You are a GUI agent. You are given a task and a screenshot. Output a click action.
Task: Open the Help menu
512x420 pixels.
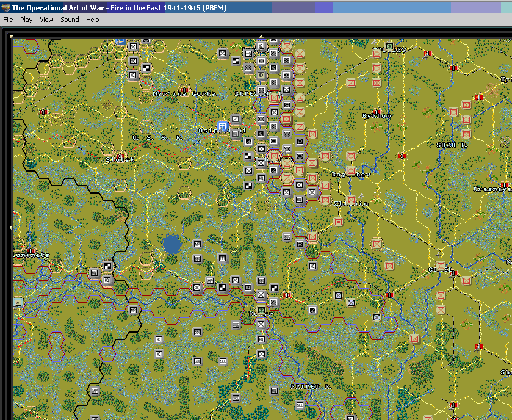point(92,20)
